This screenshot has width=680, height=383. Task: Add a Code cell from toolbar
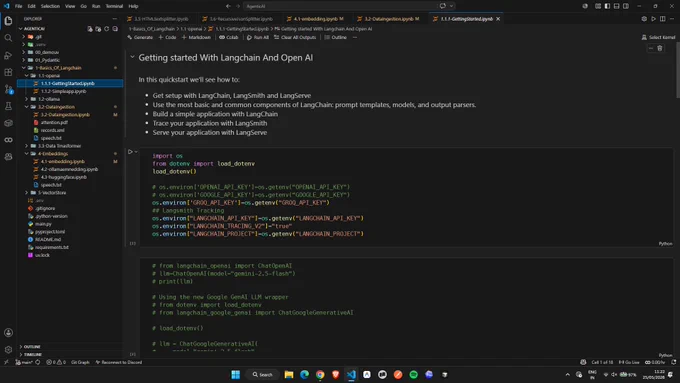(x=167, y=37)
